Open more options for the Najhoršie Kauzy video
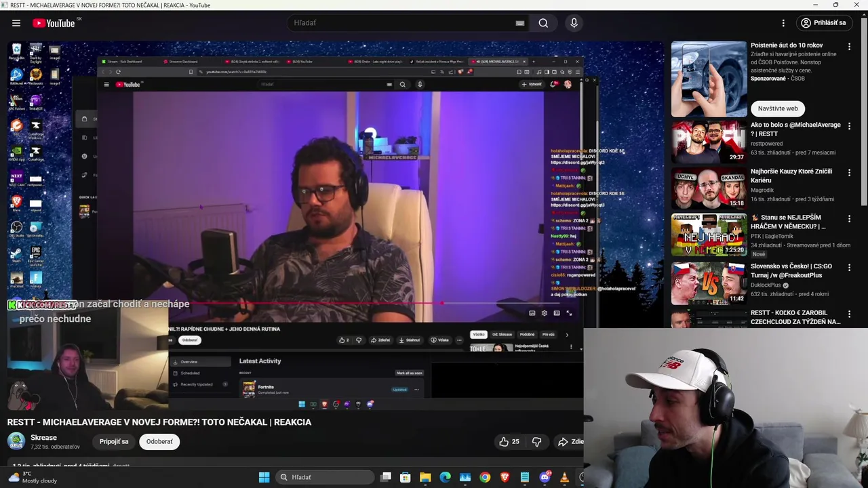 tap(849, 173)
